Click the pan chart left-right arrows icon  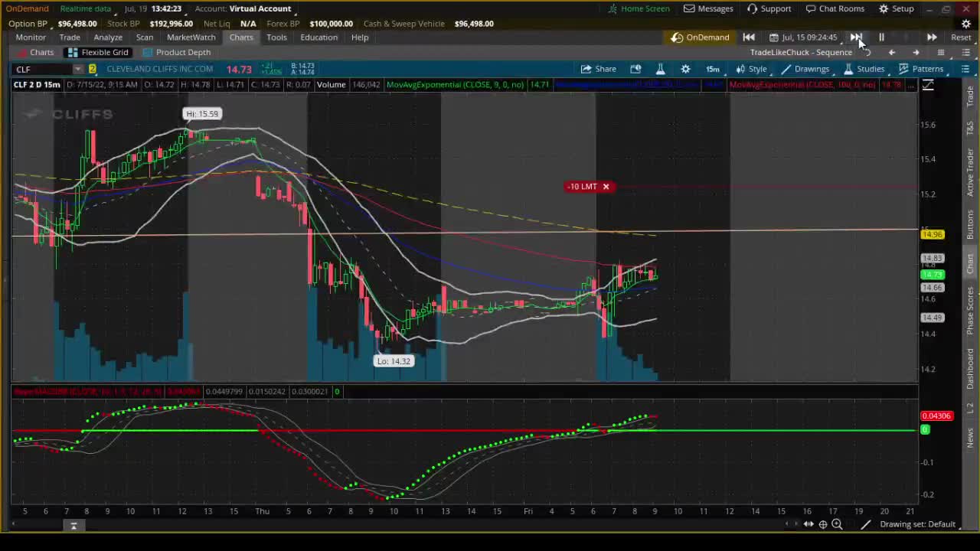coord(808,524)
